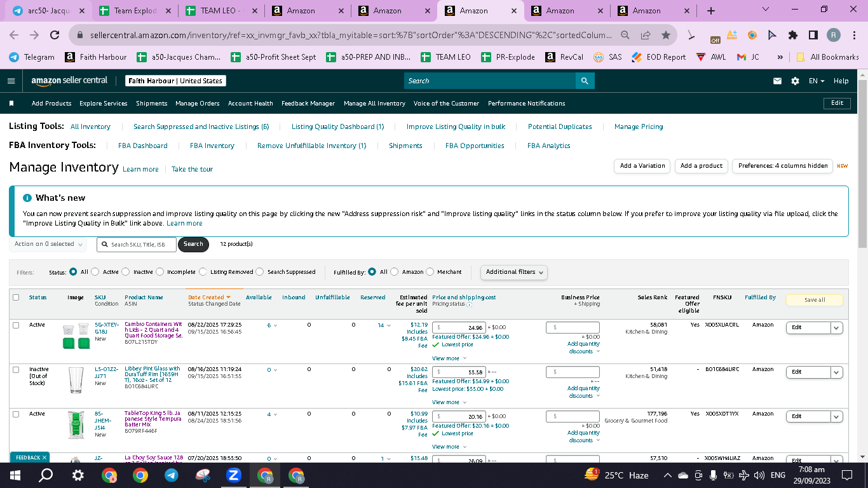Filter Fulfilled By Amazon radio

pos(395,272)
